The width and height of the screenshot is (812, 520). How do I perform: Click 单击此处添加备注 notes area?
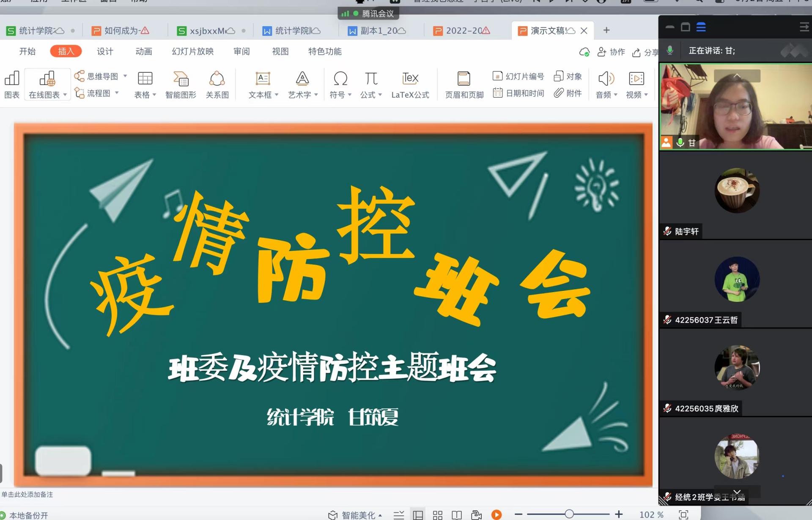[27, 494]
